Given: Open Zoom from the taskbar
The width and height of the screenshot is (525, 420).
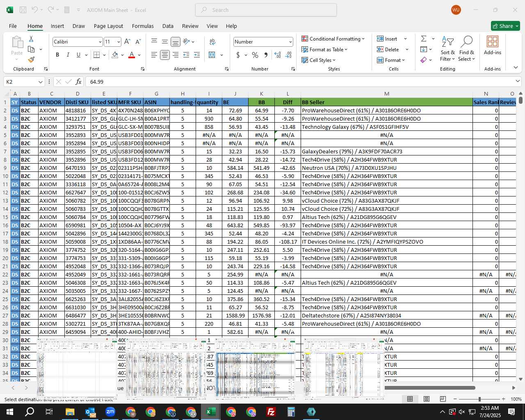Looking at the screenshot, I should pyautogui.click(x=110, y=412).
